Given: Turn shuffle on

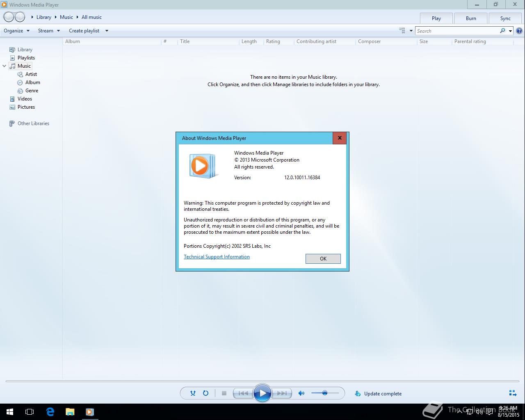Looking at the screenshot, I should [x=193, y=393].
